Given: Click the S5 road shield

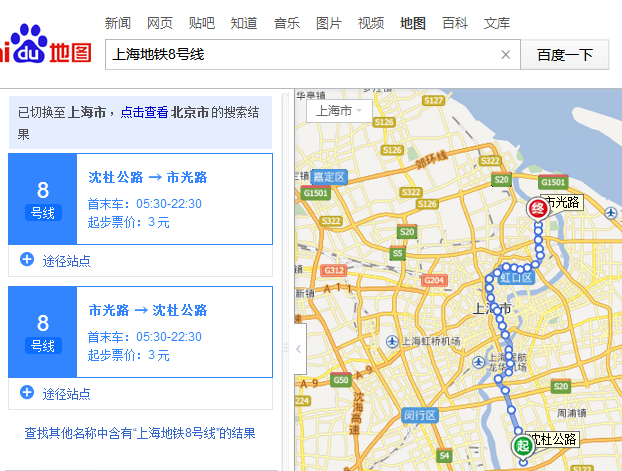Looking at the screenshot, I should 398,253.
